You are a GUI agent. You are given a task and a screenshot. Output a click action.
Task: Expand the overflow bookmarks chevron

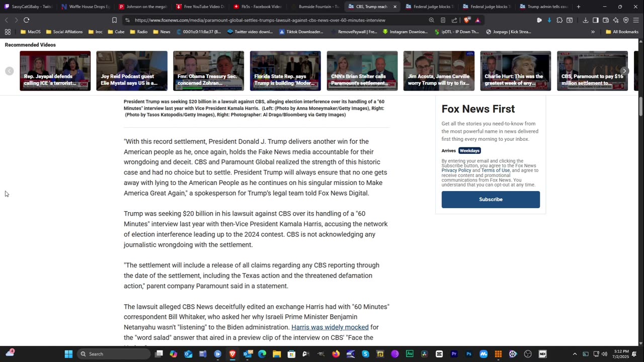tap(593, 32)
